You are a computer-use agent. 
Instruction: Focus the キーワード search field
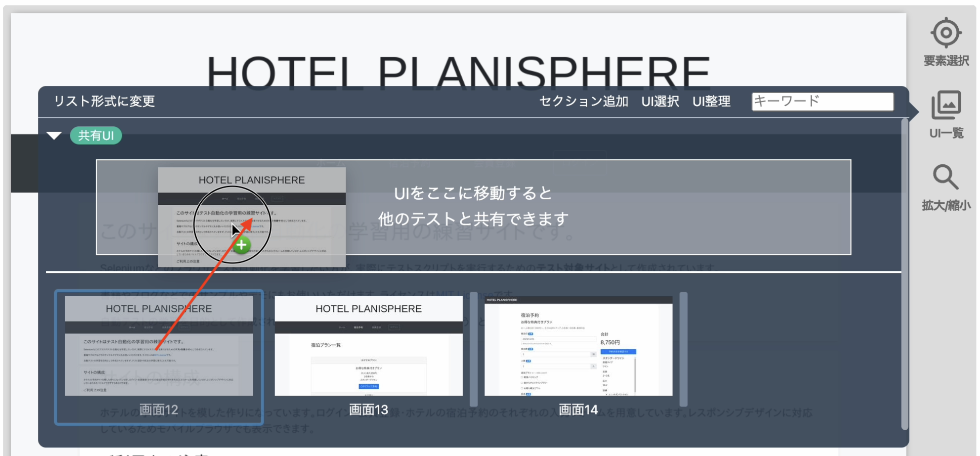click(823, 101)
